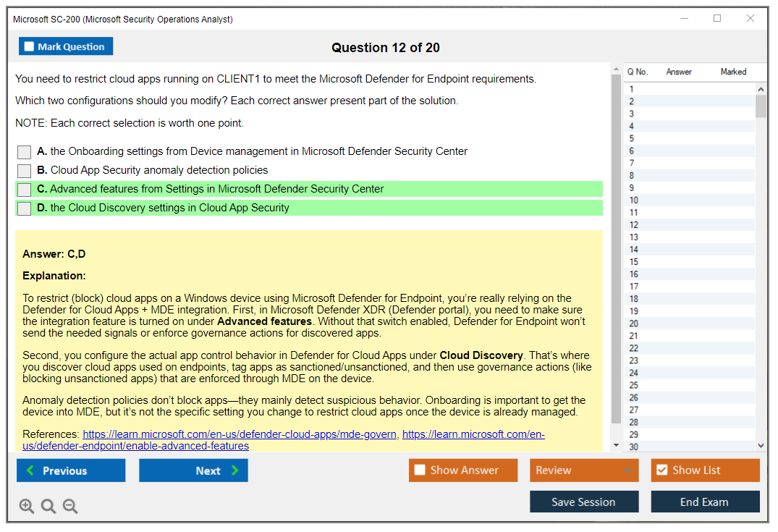Check answer D Cloud Discovery settings
778x532 pixels.
point(25,208)
